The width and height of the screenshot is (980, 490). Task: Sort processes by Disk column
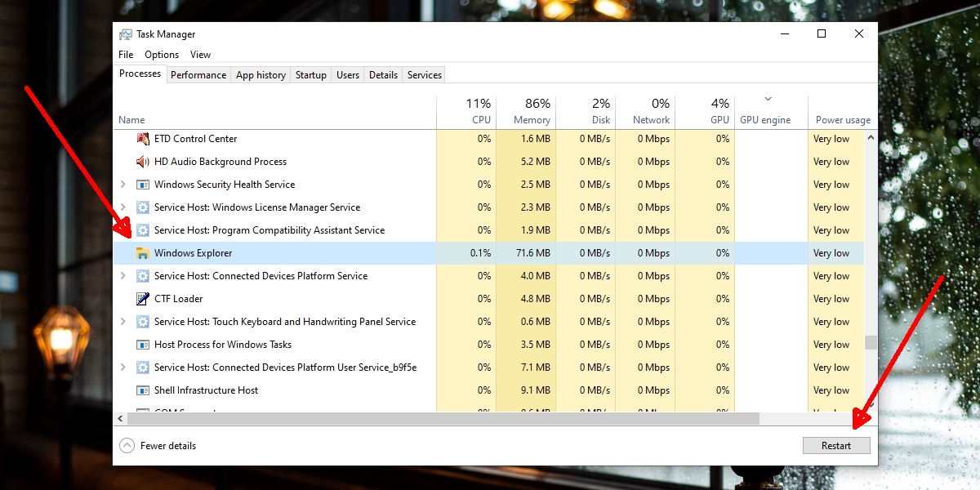pos(585,112)
